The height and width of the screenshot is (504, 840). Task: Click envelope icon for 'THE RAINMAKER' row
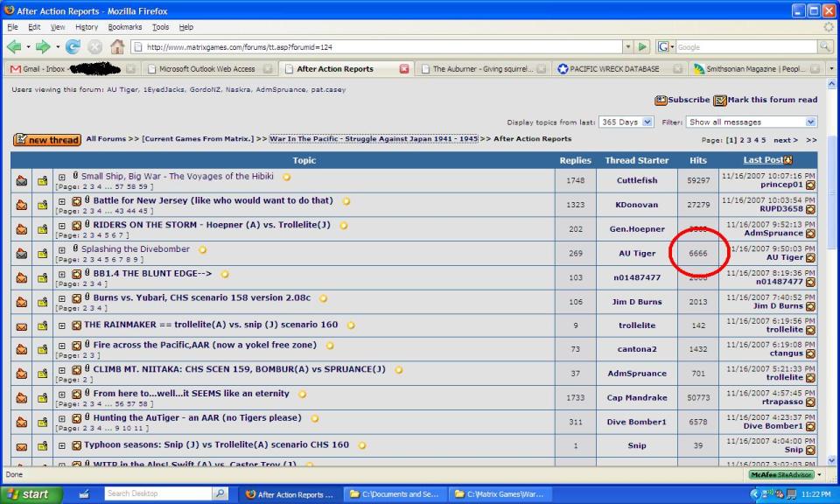[x=21, y=325]
